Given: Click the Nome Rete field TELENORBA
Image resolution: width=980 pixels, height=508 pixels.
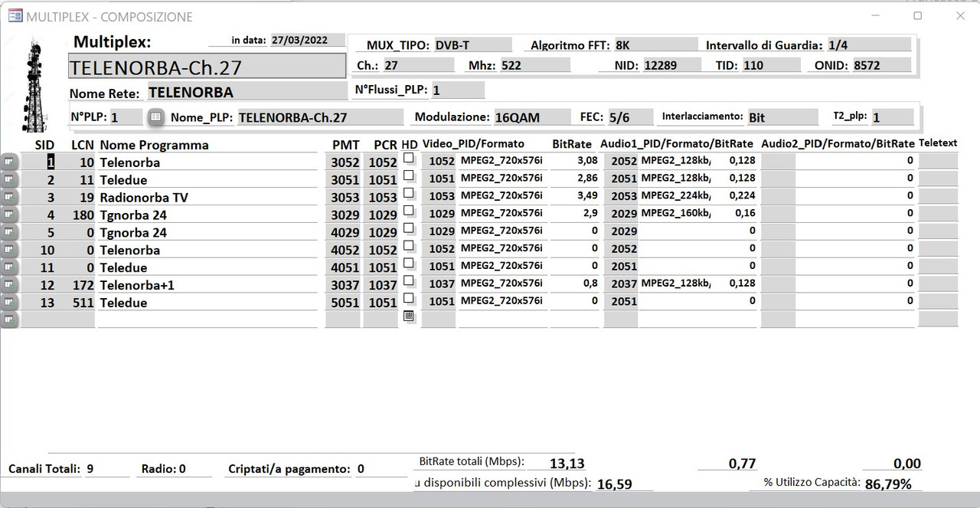Looking at the screenshot, I should click(246, 93).
